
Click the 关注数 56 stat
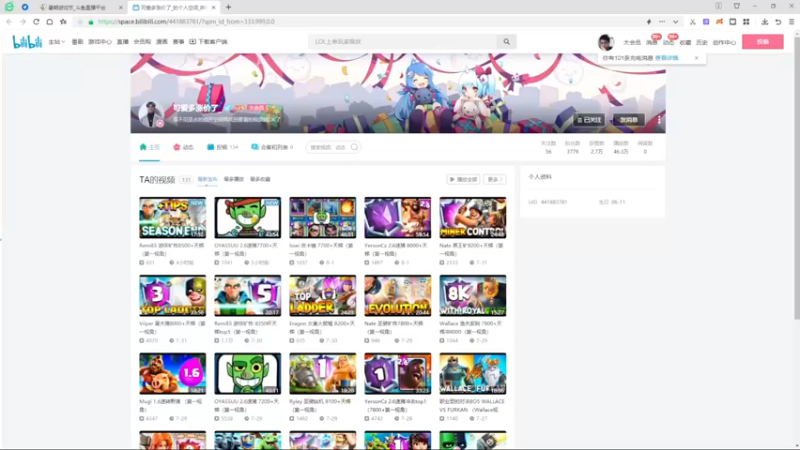(x=548, y=147)
